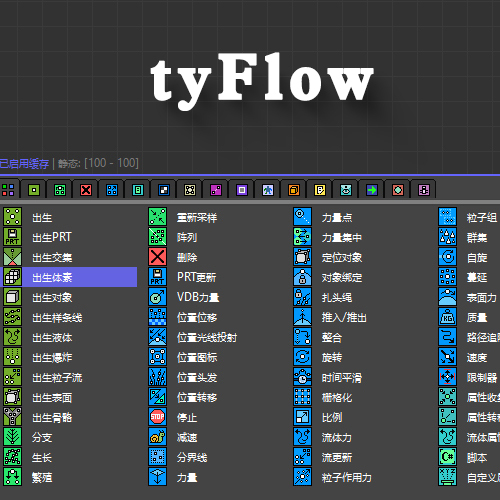Choose the 出生交集 operator icon

(x=12, y=256)
